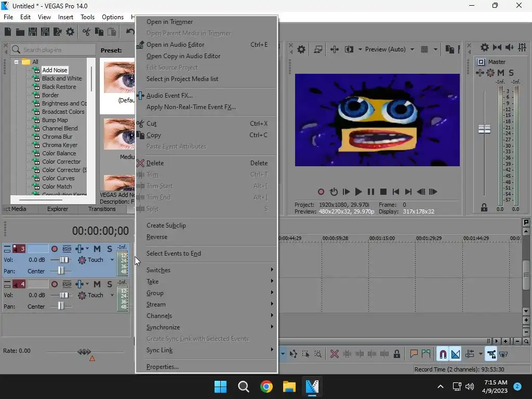Click the New project toolbar icon
The height and width of the screenshot is (399, 532).
(8, 32)
